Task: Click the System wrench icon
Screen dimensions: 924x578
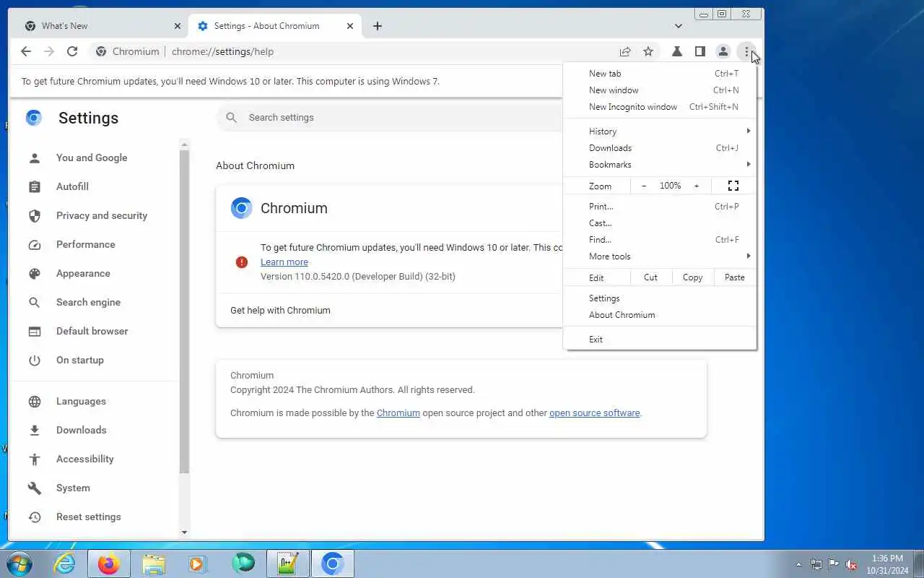Action: [x=35, y=488]
